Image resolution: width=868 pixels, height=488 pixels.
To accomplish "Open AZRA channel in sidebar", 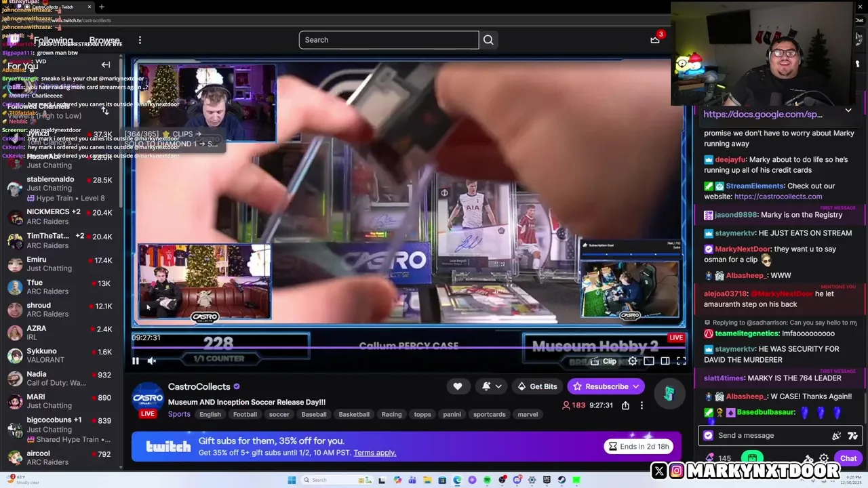I will point(61,333).
